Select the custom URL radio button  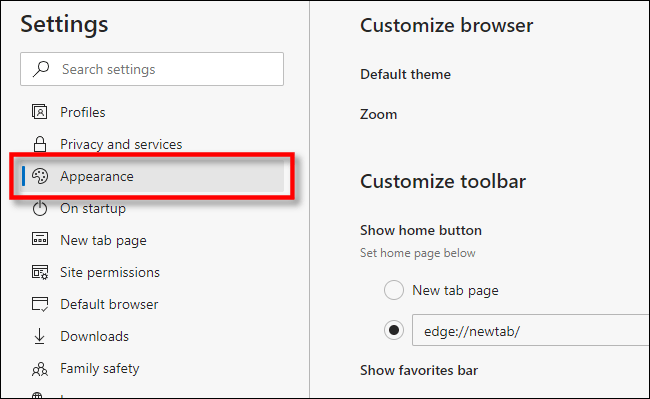point(394,330)
